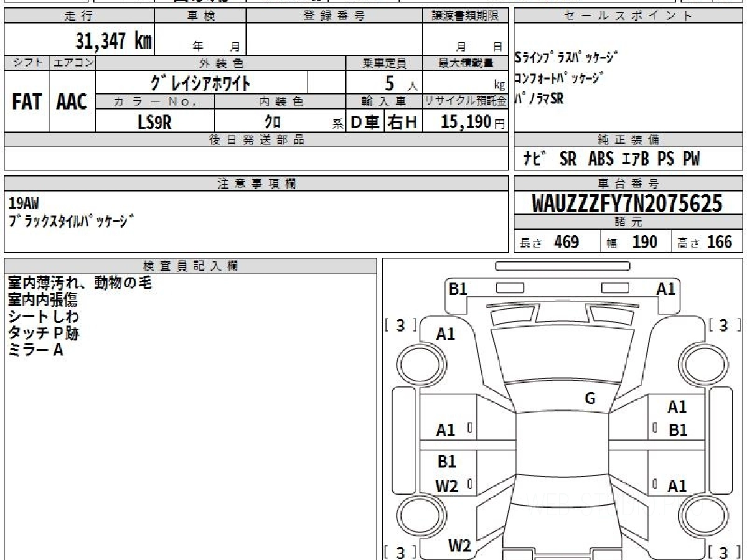747x560 pixels.
Task: Click the コンフォートパッケージ line
Action: coord(559,78)
